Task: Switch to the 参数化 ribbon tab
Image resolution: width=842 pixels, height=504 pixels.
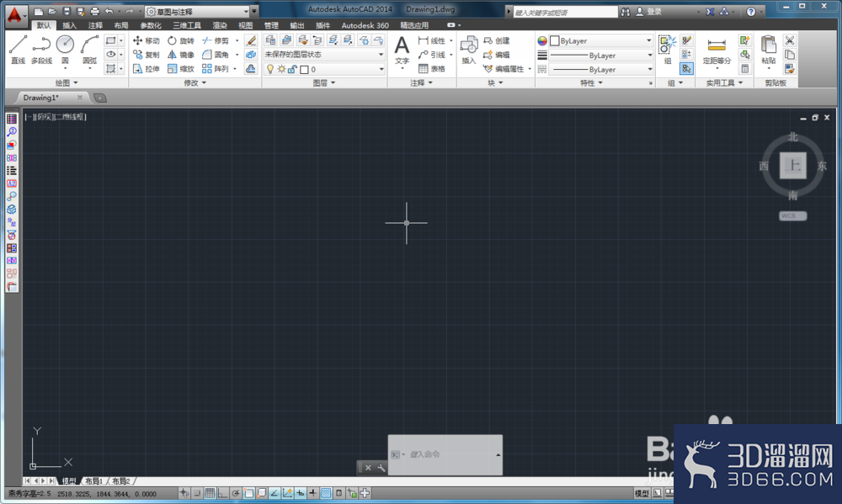Action: click(x=151, y=25)
